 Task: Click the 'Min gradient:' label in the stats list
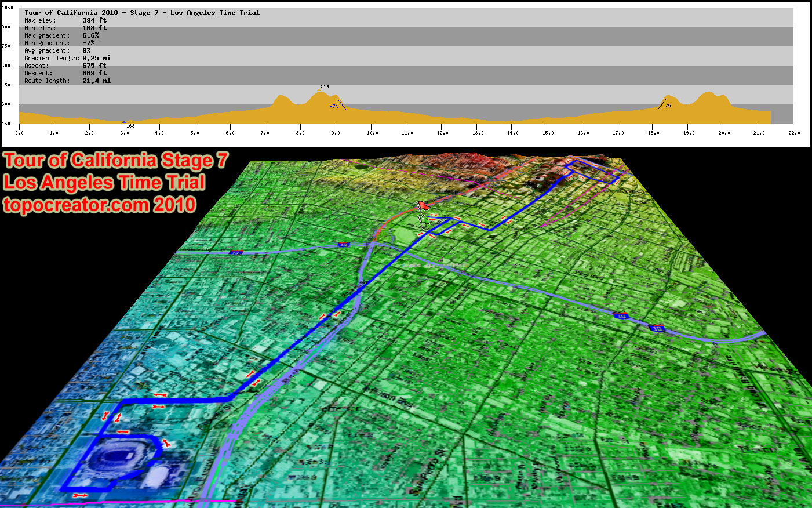pos(47,43)
